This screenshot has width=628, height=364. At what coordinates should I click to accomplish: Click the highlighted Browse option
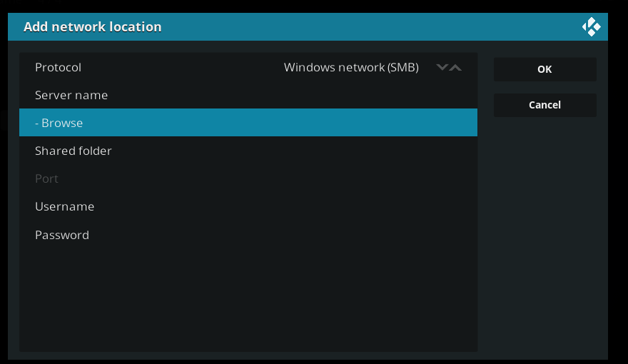pyautogui.click(x=248, y=123)
